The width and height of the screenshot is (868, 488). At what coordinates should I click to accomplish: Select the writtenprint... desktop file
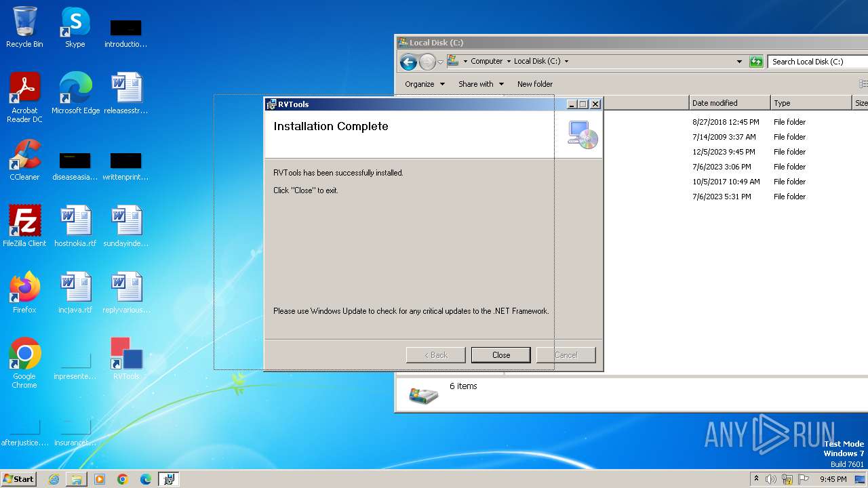[x=126, y=167]
